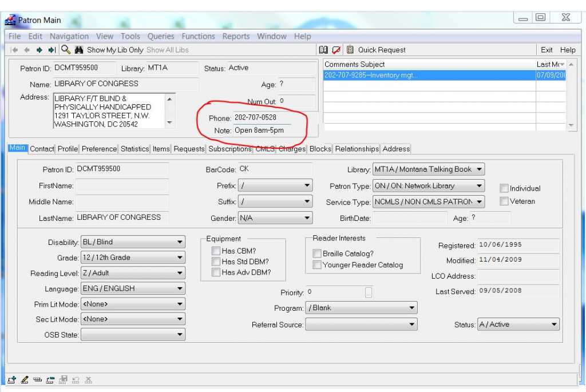Click the pencil edit record icon
This screenshot has height=392, width=586.
[x=25, y=379]
